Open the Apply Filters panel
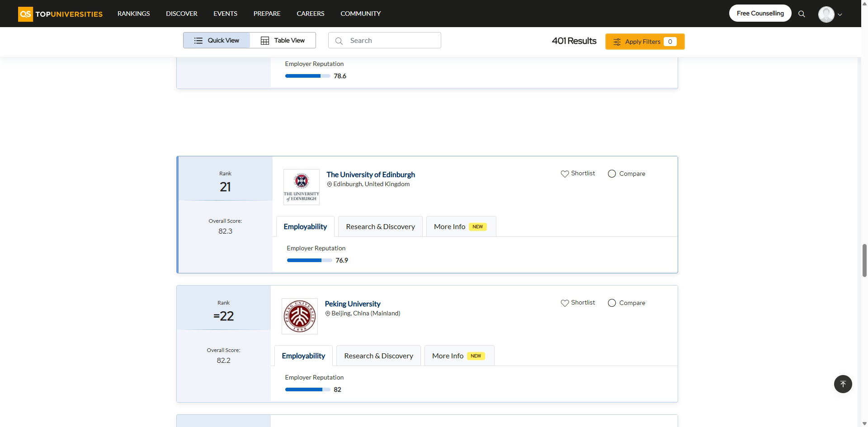Image resolution: width=868 pixels, height=427 pixels. (x=645, y=42)
